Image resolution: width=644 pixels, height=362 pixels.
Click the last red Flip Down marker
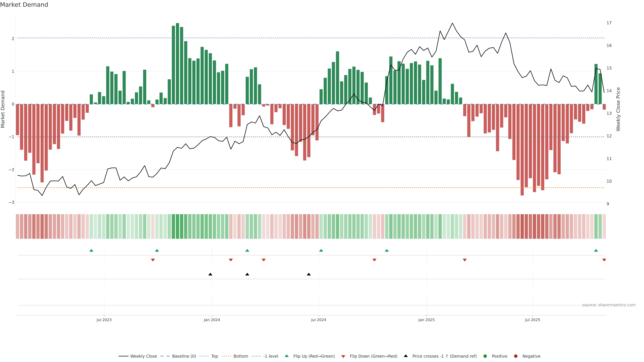point(604,260)
